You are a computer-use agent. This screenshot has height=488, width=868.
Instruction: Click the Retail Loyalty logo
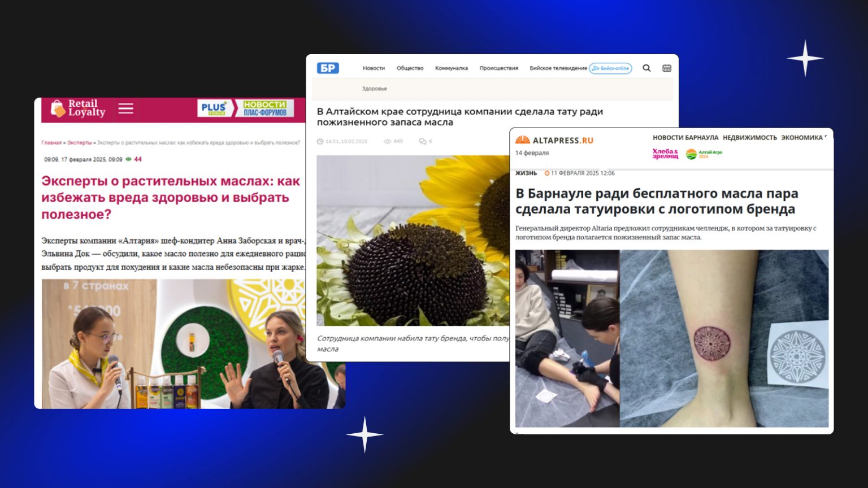pyautogui.click(x=79, y=108)
